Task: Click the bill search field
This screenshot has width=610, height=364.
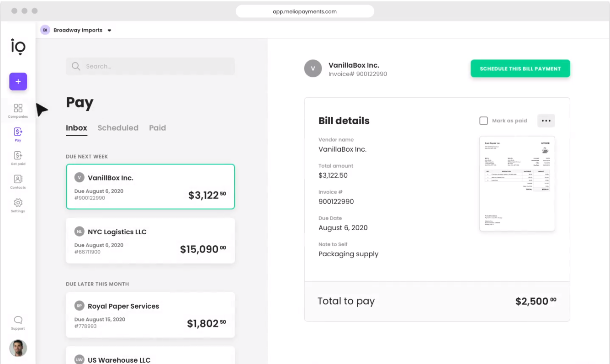Action: 150,66
